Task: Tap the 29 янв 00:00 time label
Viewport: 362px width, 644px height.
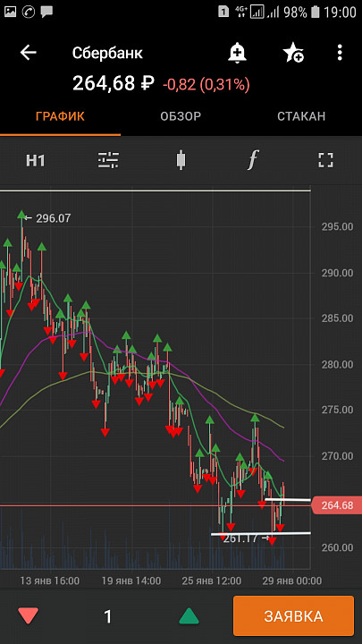Action: point(292,580)
